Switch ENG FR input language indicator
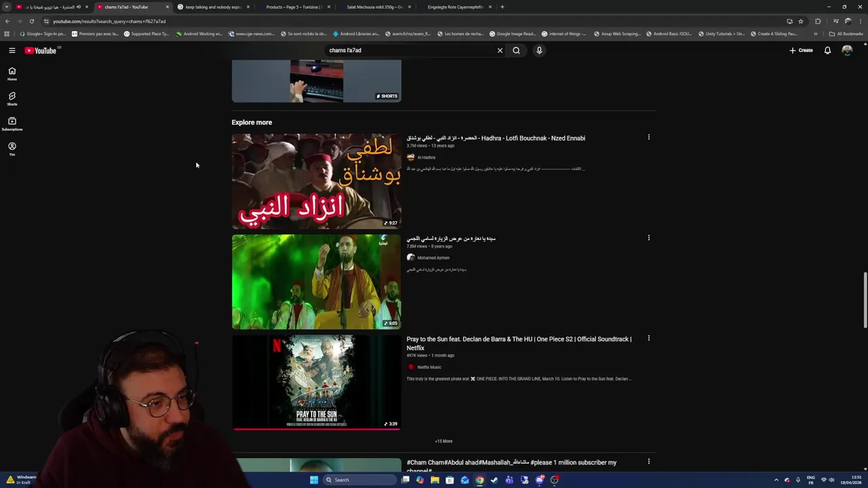 click(x=810, y=480)
